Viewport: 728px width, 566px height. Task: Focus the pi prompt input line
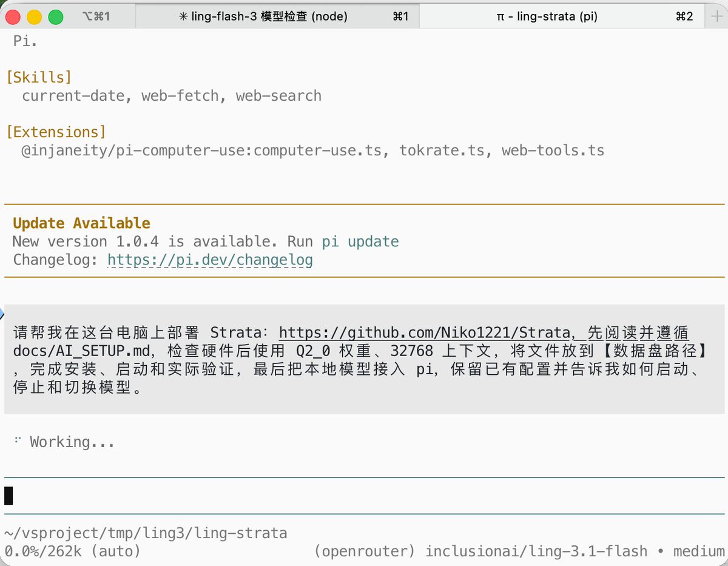pos(364,496)
